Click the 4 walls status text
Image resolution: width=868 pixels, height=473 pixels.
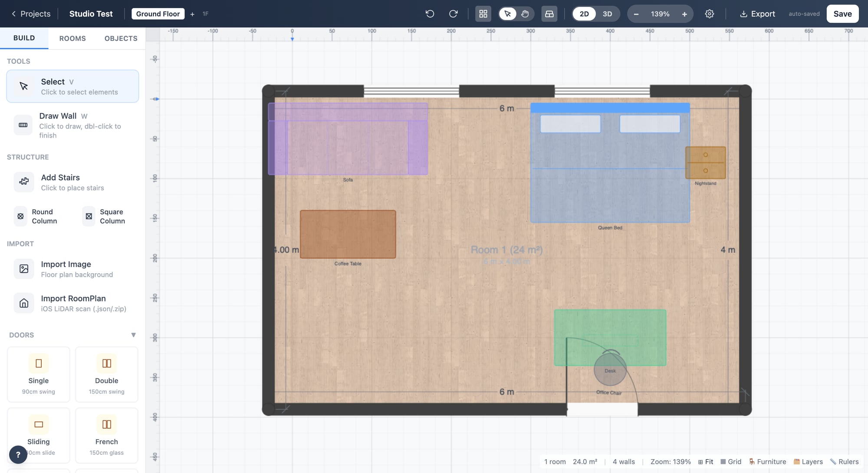(x=624, y=462)
